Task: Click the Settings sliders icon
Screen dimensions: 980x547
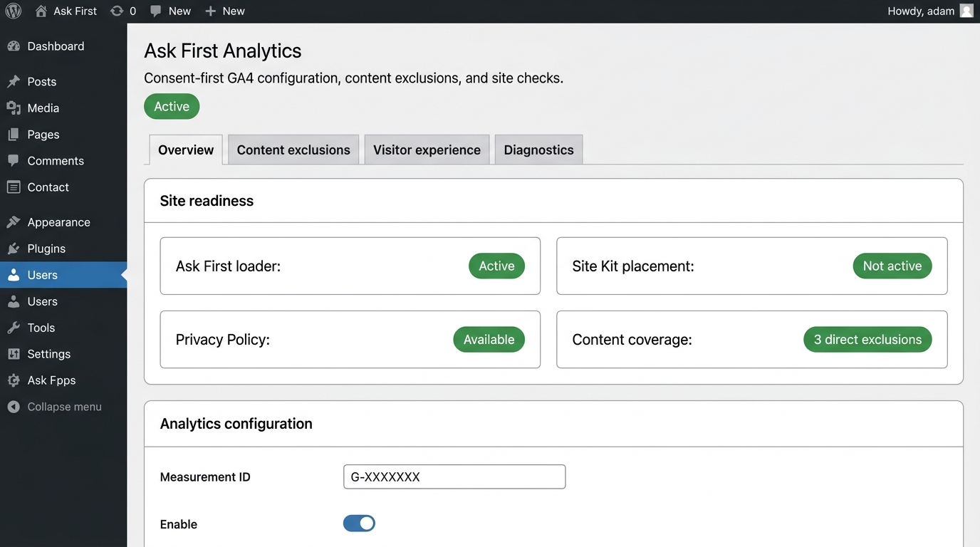Action: pyautogui.click(x=14, y=354)
